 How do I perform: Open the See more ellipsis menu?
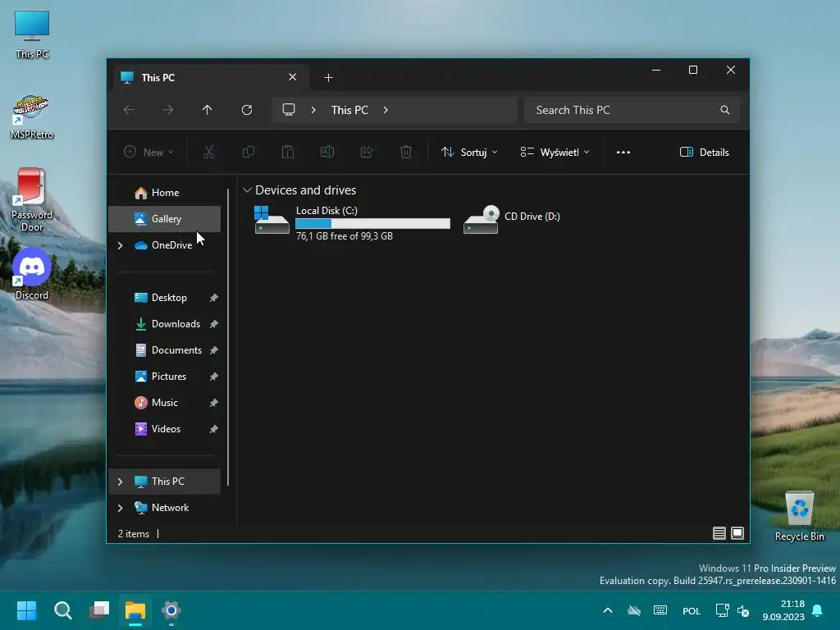pos(623,152)
